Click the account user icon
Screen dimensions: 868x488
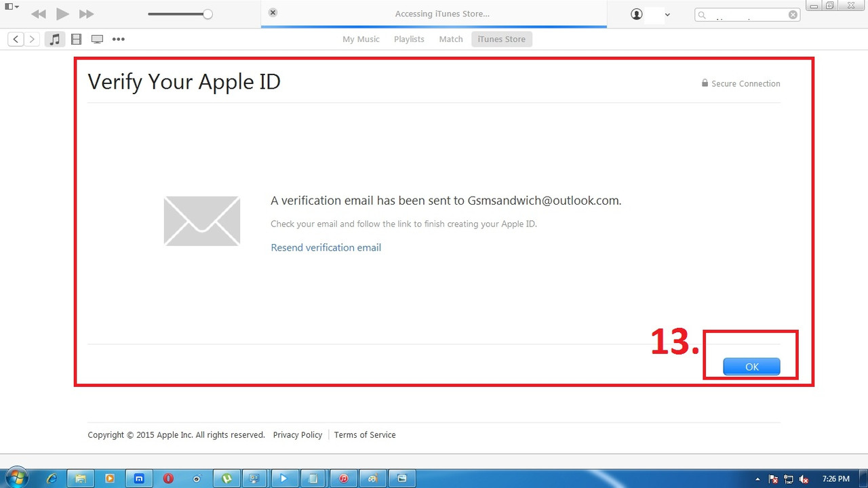tap(636, 14)
